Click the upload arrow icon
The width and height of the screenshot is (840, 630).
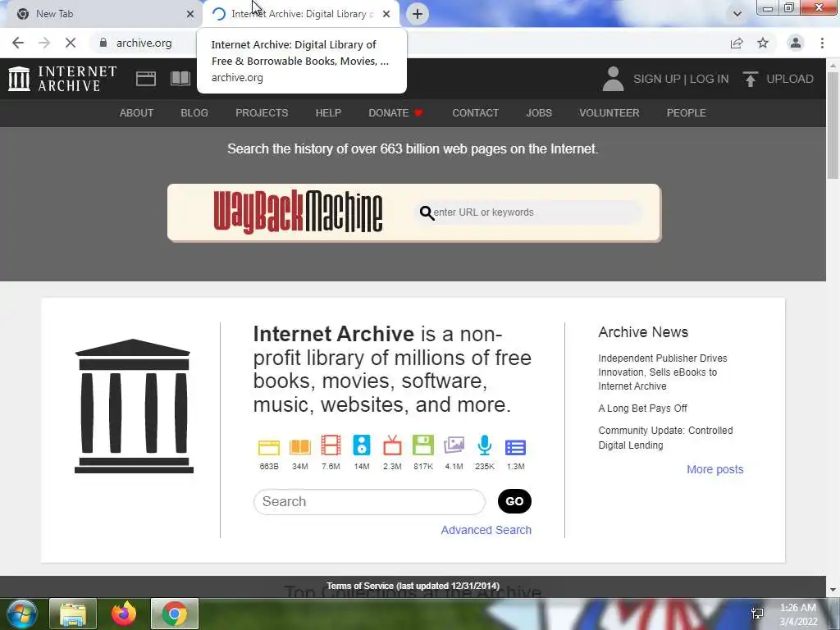pyautogui.click(x=750, y=79)
